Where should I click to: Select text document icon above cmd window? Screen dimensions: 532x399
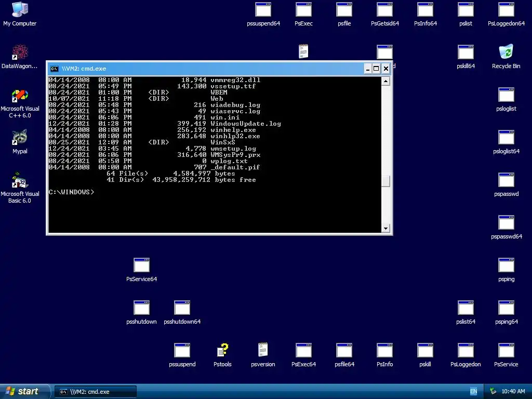click(x=303, y=51)
